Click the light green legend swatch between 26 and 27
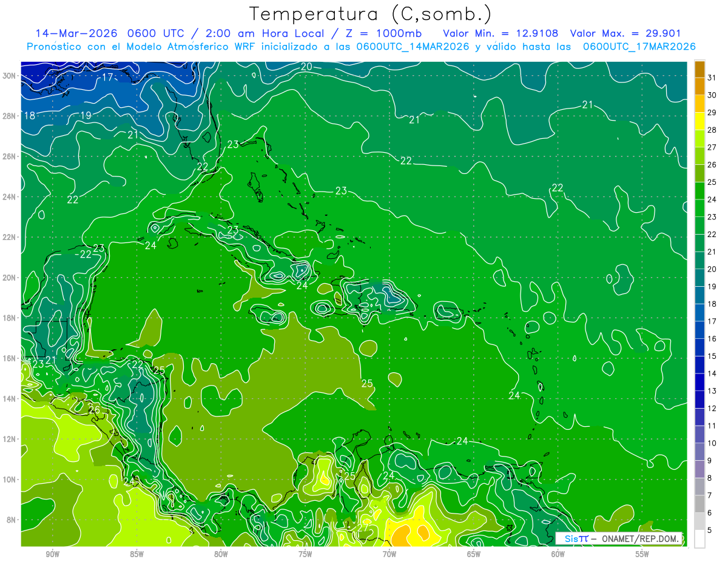This screenshot has width=728, height=562. (699, 156)
